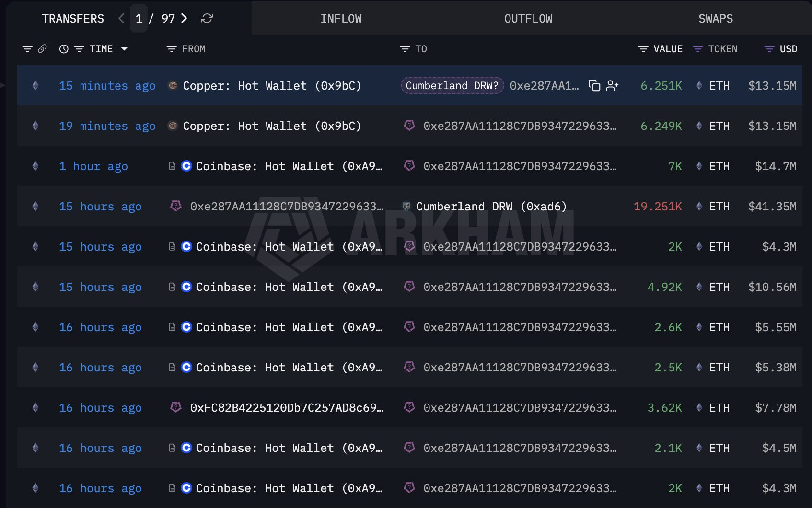Click the clock icon next to TIME

click(x=64, y=49)
